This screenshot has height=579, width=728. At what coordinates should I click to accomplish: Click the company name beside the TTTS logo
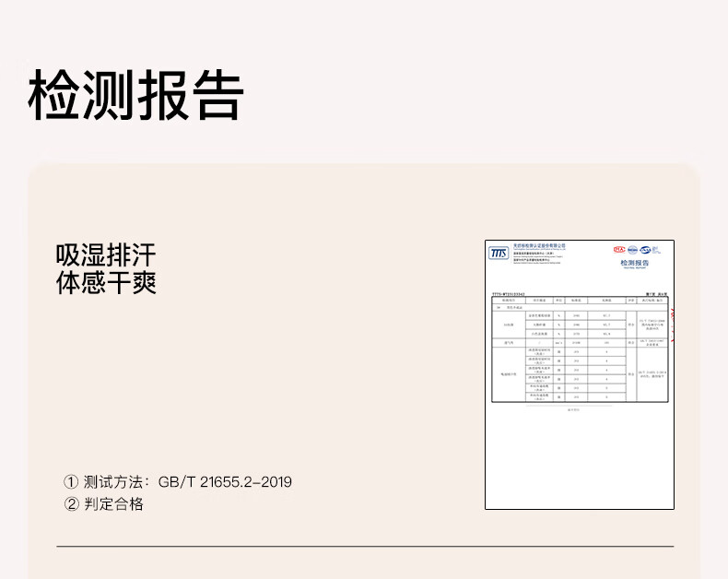point(539,246)
